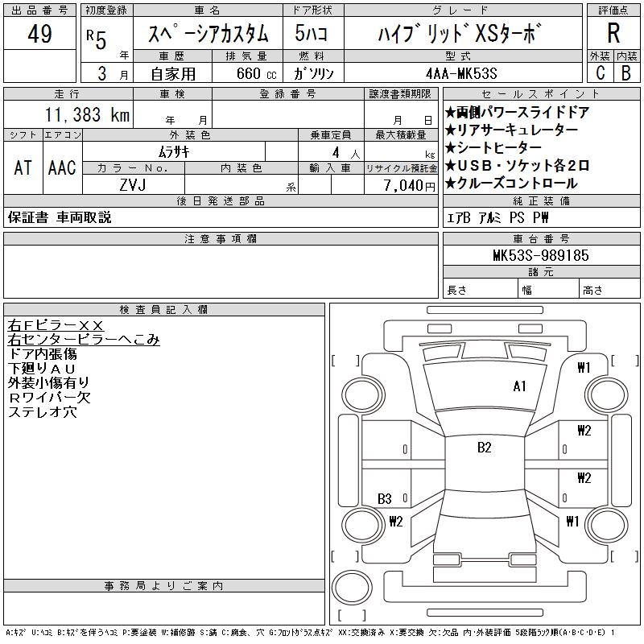Click the exterior color ムラサキ
644x644 pixels.
(x=174, y=152)
